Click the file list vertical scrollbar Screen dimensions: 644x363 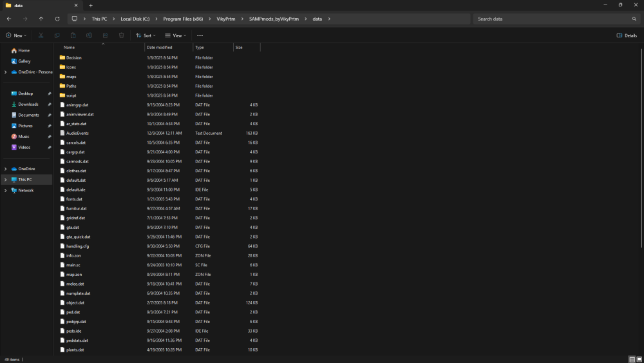pos(641,148)
